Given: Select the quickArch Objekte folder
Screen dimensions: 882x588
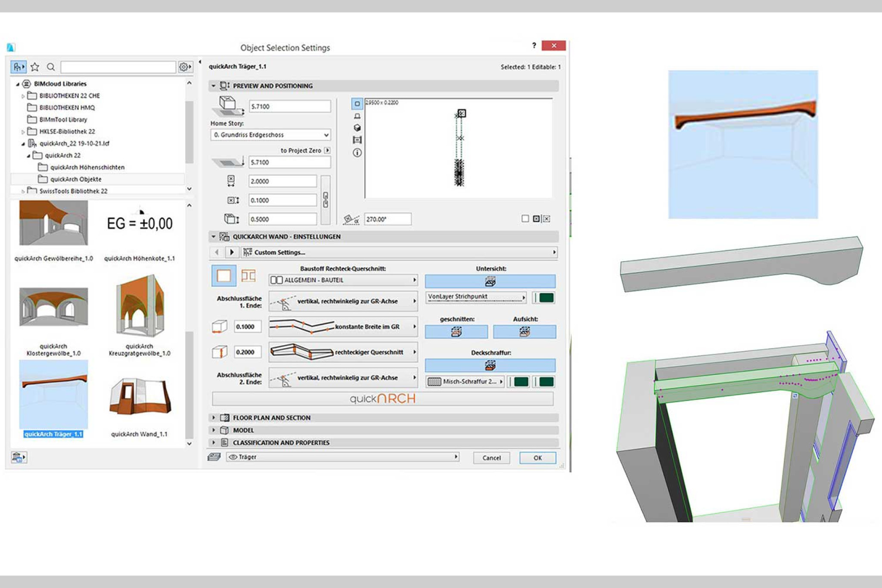Looking at the screenshot, I should pos(75,179).
